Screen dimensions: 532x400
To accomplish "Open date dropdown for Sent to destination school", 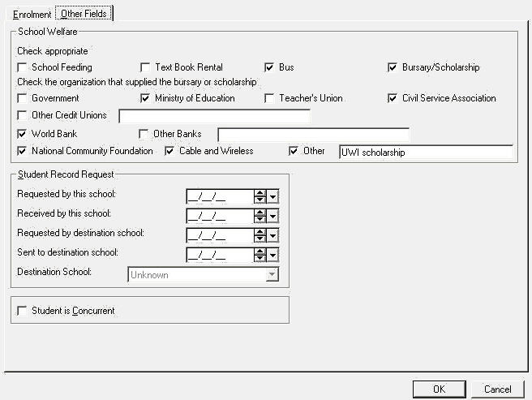I will (272, 255).
